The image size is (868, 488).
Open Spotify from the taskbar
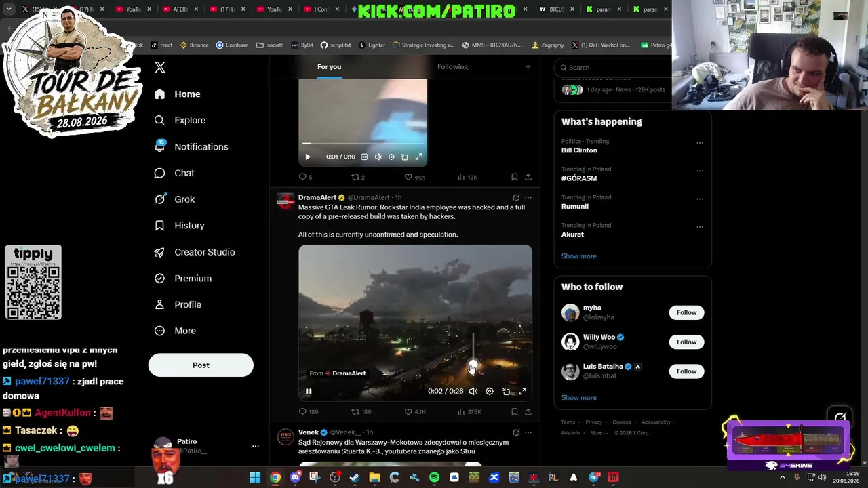434,478
